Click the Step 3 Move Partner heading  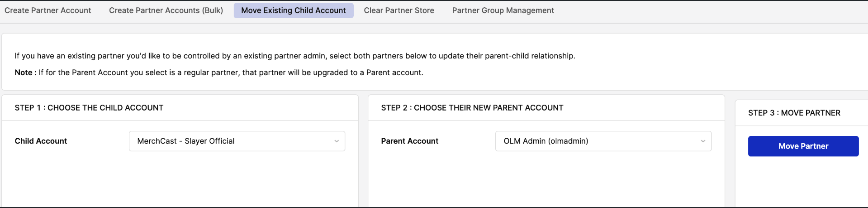794,113
